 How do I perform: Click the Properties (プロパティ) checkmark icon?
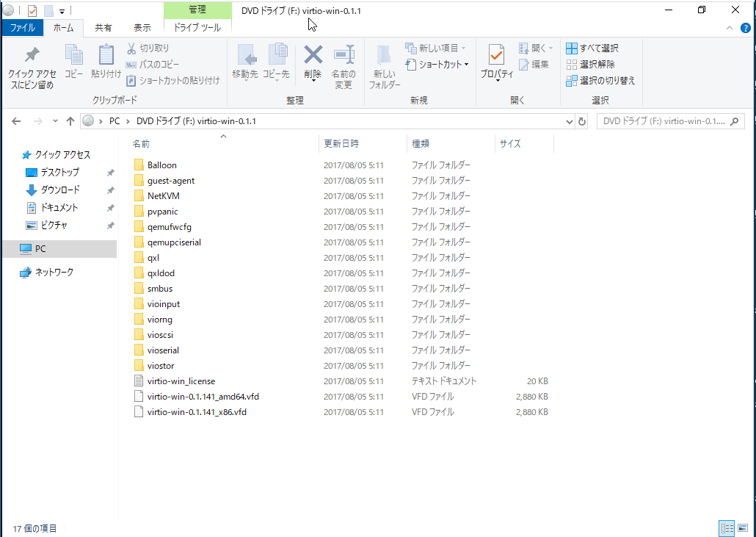point(496,54)
